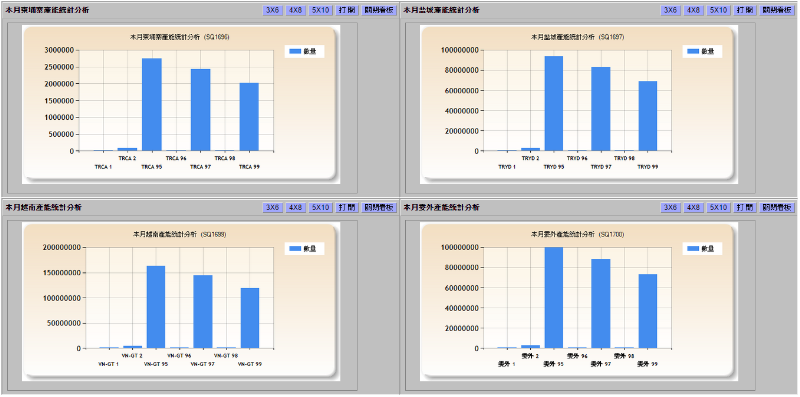Image resolution: width=800 pixels, height=397 pixels.
Task: Click the TRYD 97 bar in the chart
Action: pyautogui.click(x=601, y=109)
